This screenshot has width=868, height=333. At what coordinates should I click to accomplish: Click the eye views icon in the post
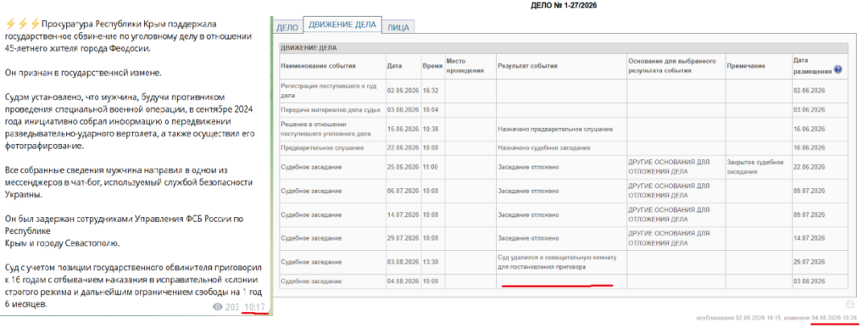[x=218, y=307]
